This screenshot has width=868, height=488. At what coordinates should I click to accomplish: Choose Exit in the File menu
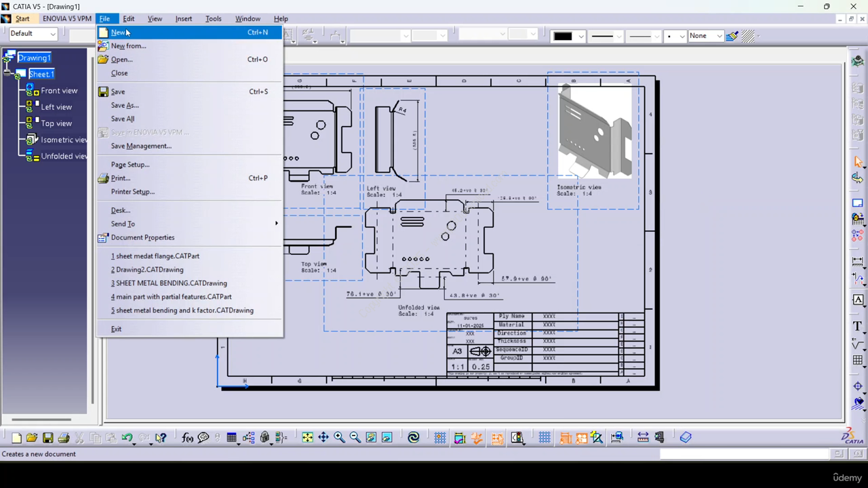(190, 329)
